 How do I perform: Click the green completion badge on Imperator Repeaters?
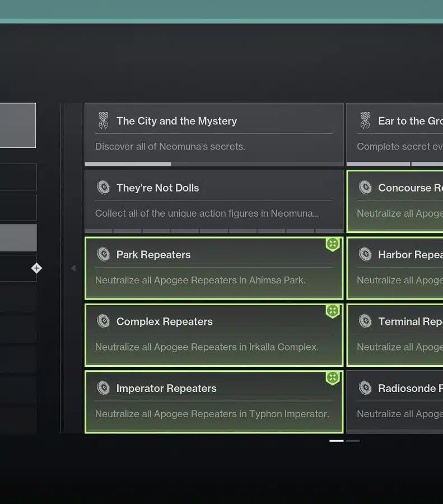coord(333,379)
